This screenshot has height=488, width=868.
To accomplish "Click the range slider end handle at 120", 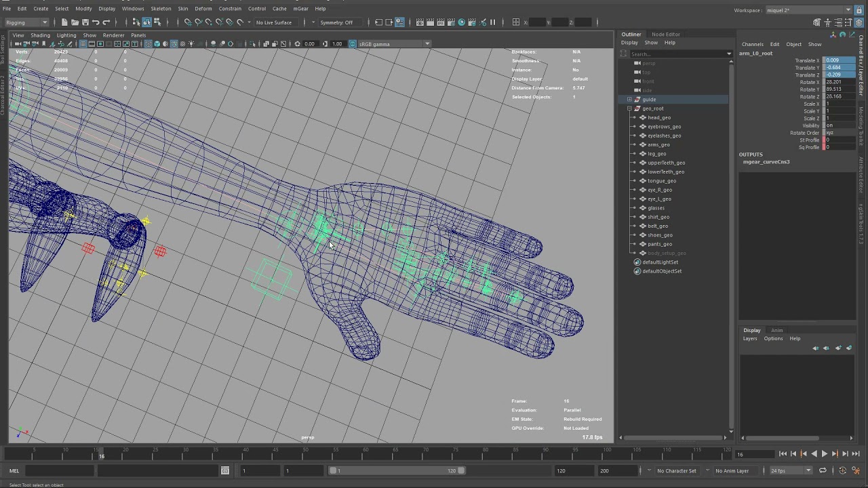I will (x=461, y=471).
